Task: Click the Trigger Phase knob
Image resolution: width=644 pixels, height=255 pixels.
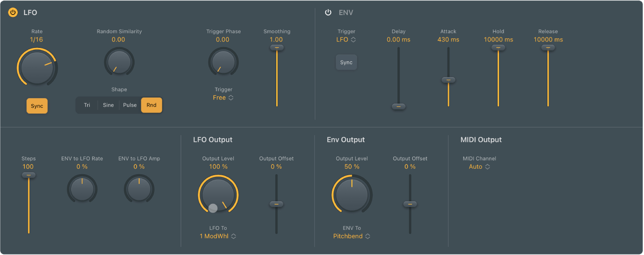Action: (x=223, y=62)
